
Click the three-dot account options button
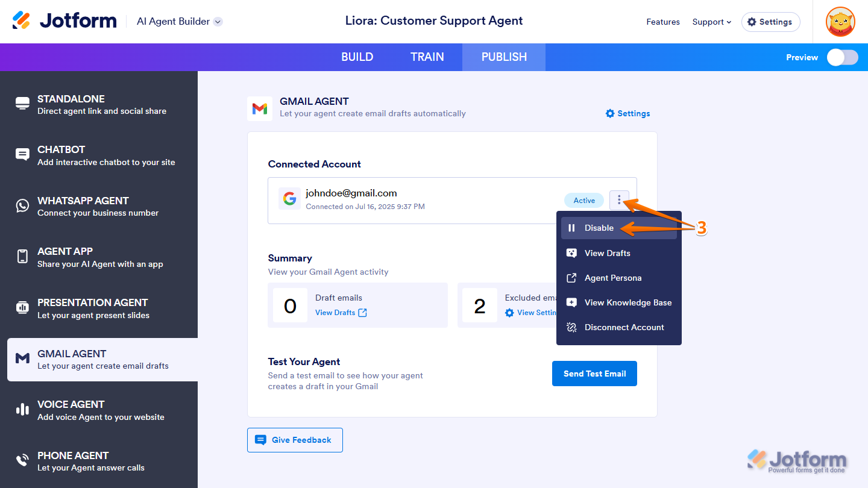[x=619, y=200]
